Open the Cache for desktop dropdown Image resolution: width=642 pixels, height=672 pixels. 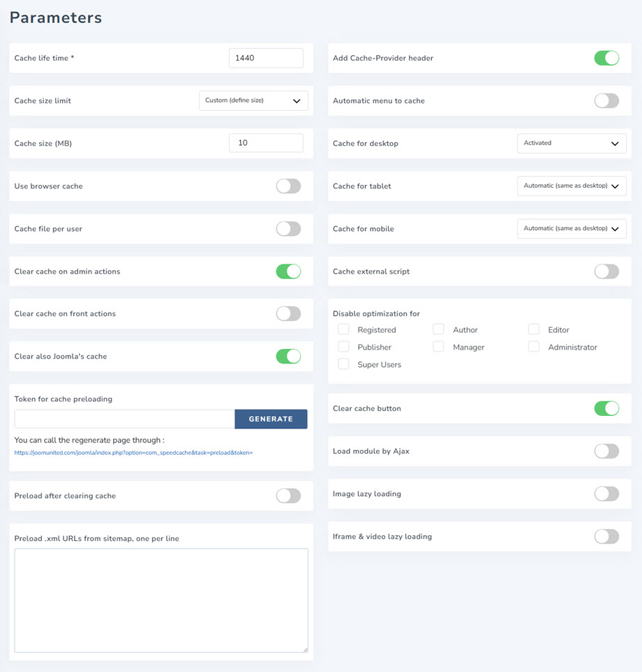tap(572, 143)
